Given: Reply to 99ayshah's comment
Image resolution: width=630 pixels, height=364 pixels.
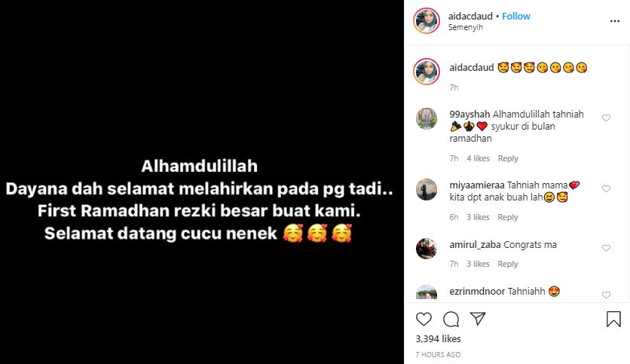Looking at the screenshot, I should point(508,158).
